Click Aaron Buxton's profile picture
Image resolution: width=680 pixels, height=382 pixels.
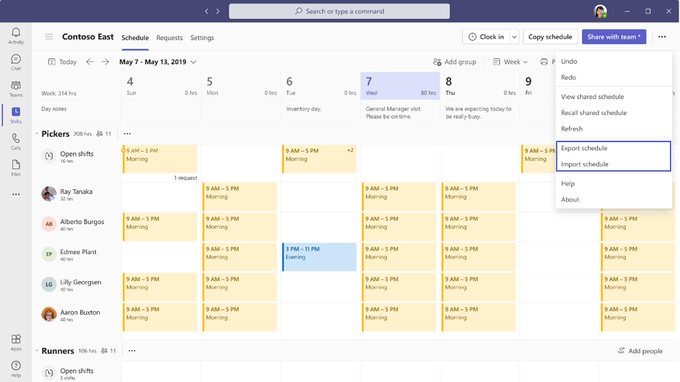pyautogui.click(x=49, y=314)
